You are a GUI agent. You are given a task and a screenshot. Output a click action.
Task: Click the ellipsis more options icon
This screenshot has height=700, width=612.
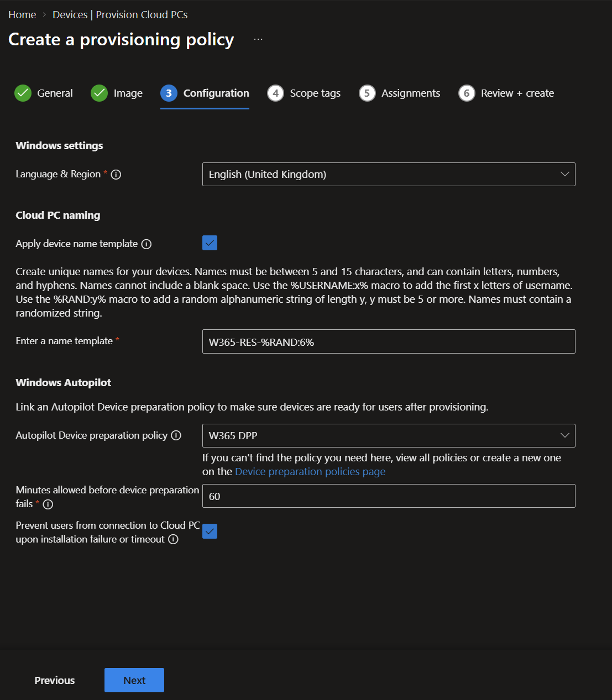pos(258,39)
